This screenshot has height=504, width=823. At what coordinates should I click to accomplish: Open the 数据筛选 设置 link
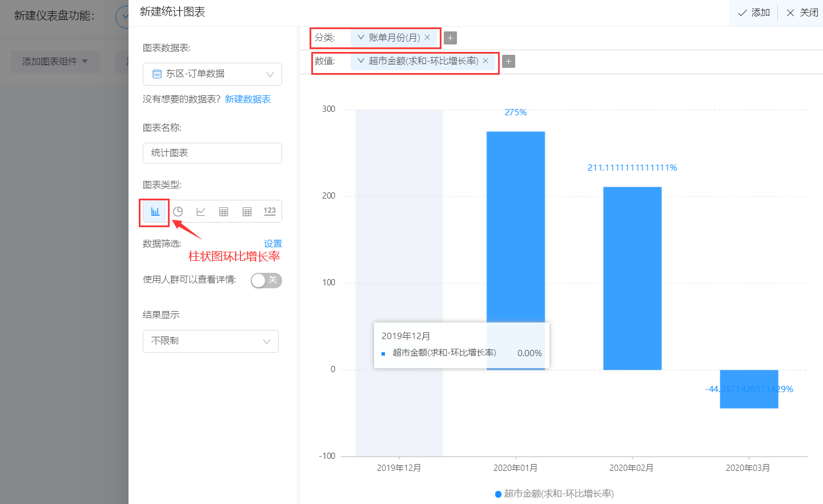coord(273,244)
